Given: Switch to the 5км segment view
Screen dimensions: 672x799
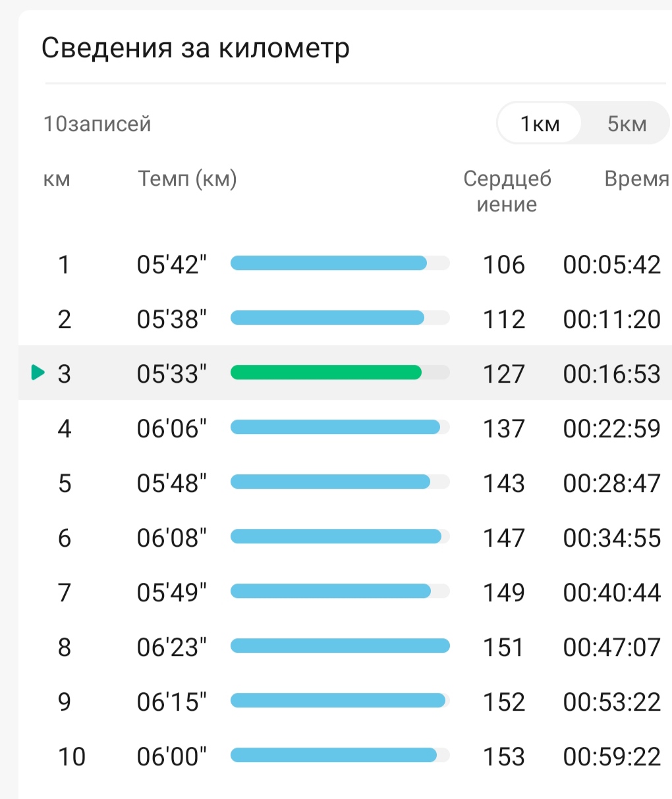Looking at the screenshot, I should [627, 123].
